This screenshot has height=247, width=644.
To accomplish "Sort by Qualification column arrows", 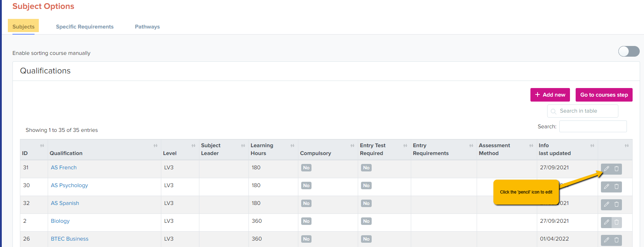I will (156, 145).
